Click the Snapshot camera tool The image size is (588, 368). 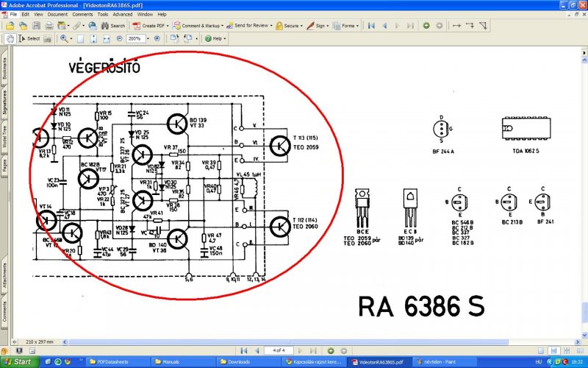pyautogui.click(x=47, y=38)
